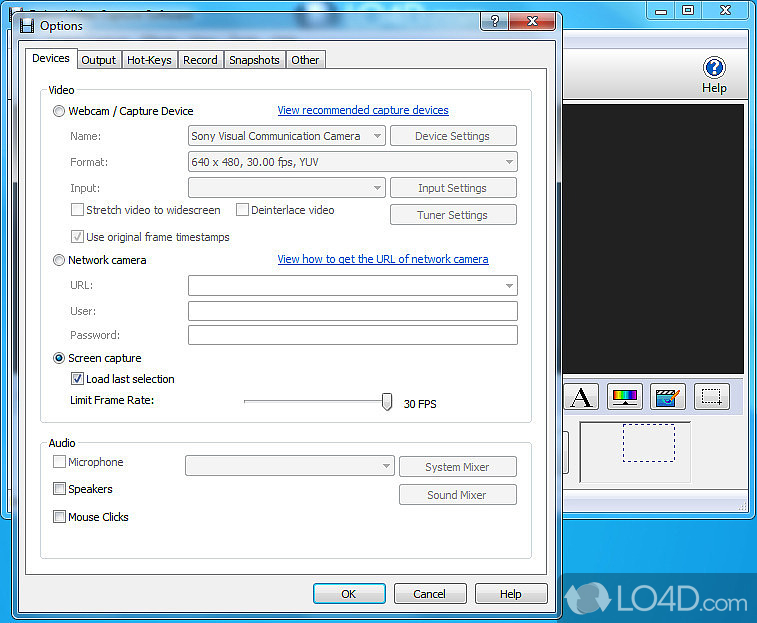Open the System Mixer button

(458, 467)
